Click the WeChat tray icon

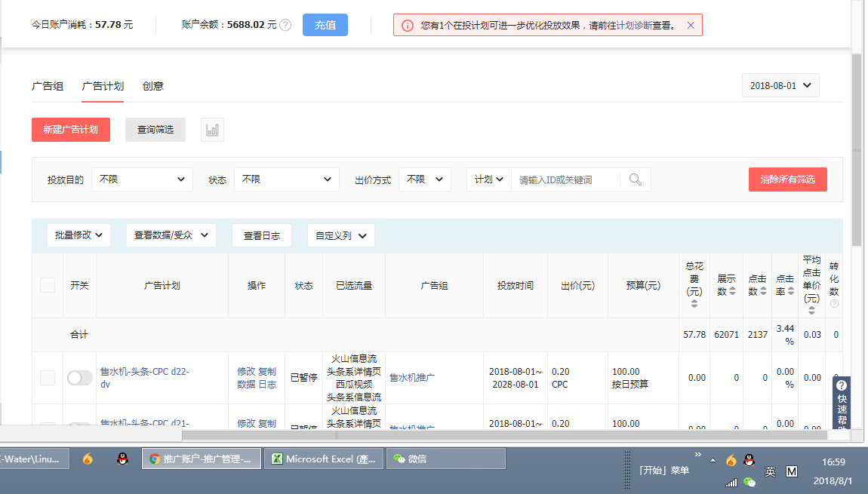pos(749,483)
